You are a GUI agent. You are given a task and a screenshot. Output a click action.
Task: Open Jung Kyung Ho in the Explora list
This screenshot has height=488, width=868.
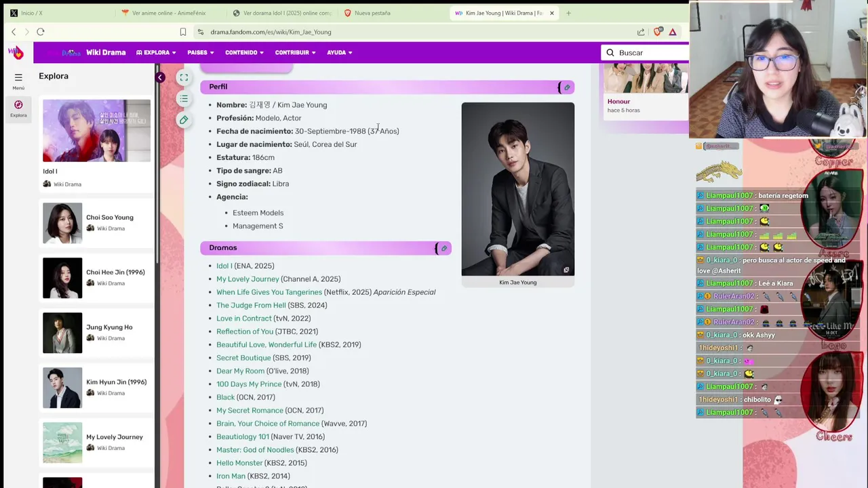96,333
